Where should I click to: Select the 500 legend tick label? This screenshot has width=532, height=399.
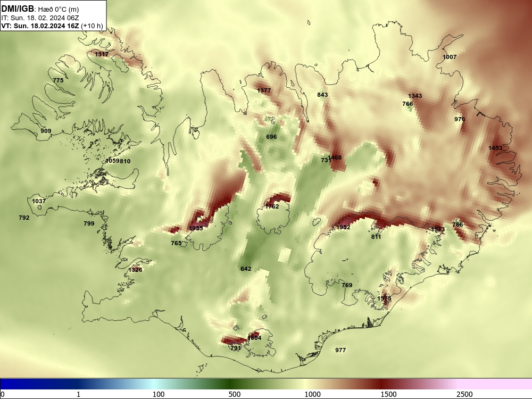point(235,394)
